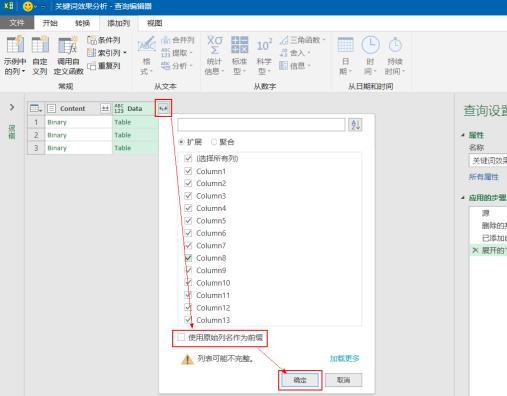
Task: Click the Rounding (舍入) tool
Action: tap(295, 53)
